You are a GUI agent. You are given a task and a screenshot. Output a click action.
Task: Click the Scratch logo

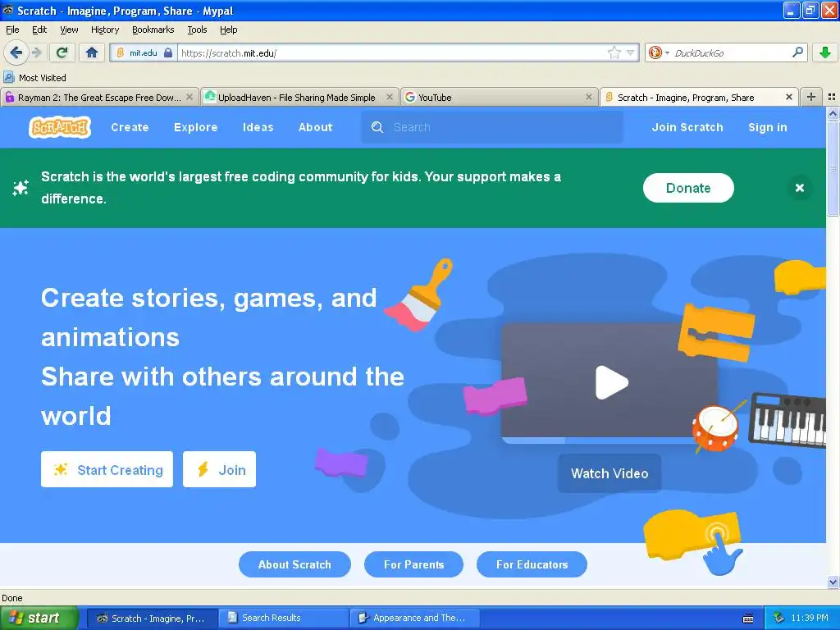click(x=59, y=127)
